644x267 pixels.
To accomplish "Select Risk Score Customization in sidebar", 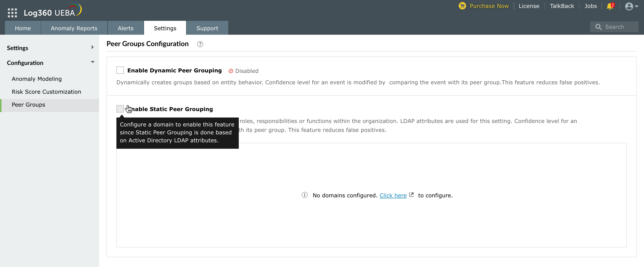I will (x=46, y=92).
